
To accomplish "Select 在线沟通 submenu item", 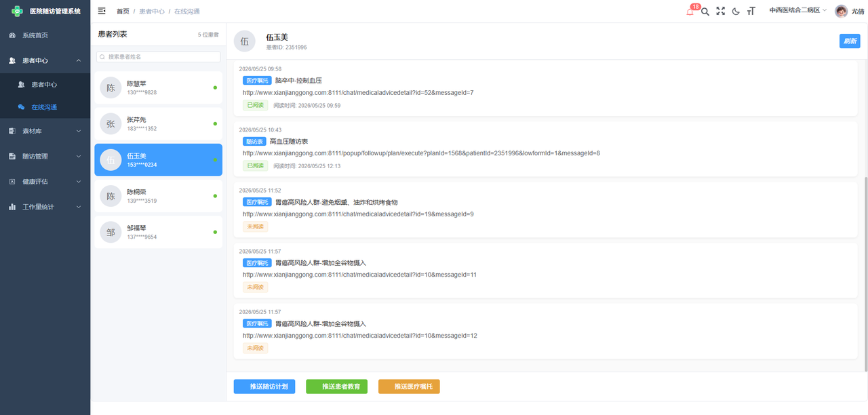I will pos(45,107).
